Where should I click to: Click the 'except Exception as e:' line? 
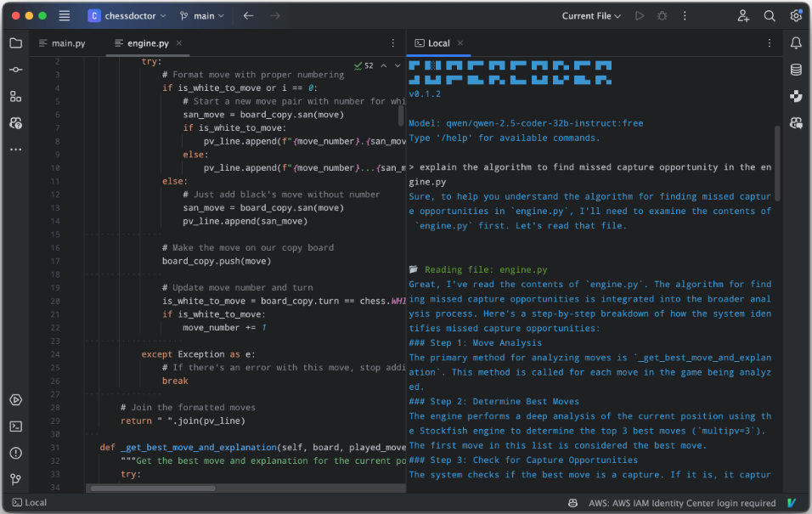click(199, 354)
